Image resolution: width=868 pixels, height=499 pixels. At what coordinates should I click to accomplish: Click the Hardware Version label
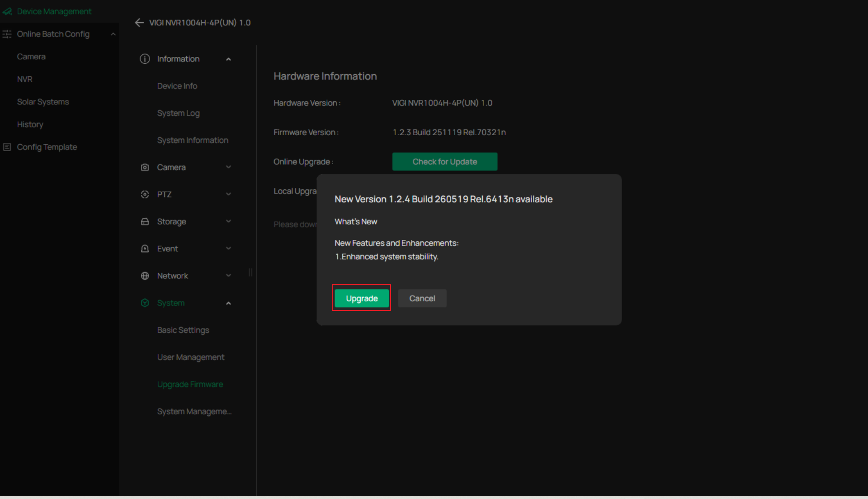[x=307, y=103]
